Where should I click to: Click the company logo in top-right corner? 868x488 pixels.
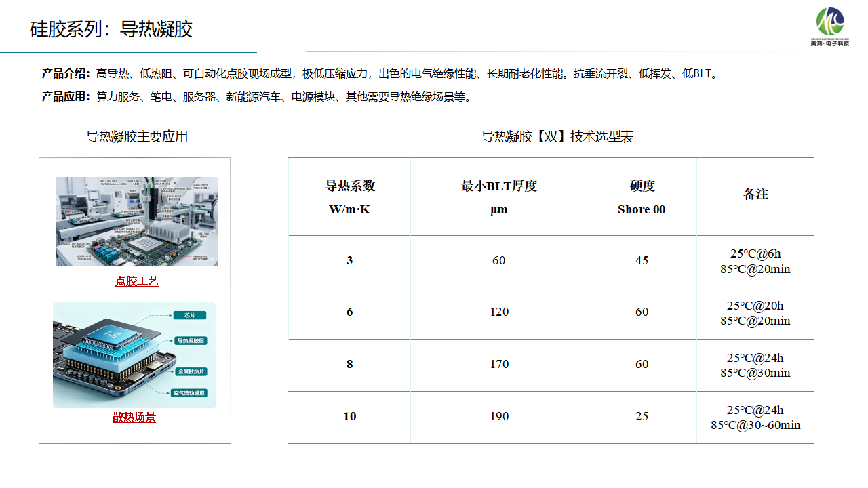pos(830,26)
